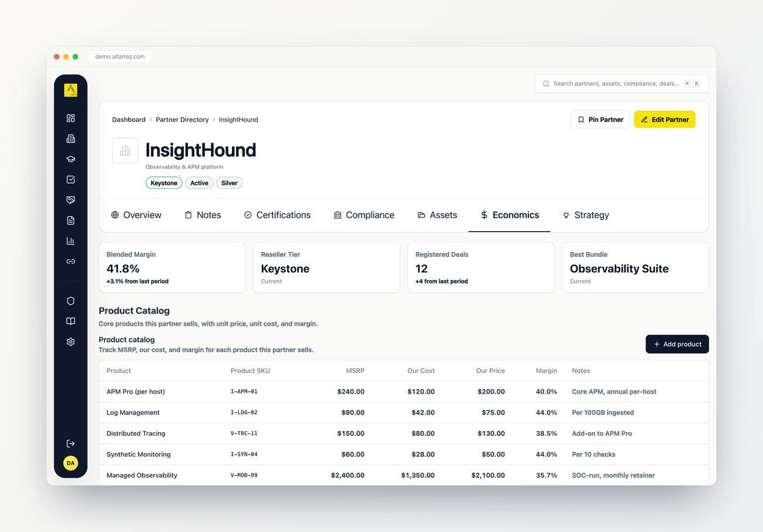Select the APM Pro (per host) row
Screen dimensions: 763x532
[404, 392]
